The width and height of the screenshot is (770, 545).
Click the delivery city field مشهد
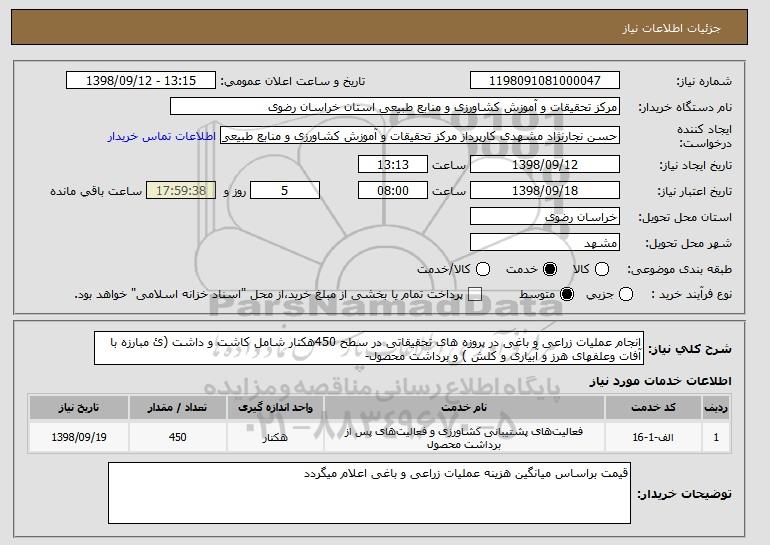pyautogui.click(x=545, y=243)
